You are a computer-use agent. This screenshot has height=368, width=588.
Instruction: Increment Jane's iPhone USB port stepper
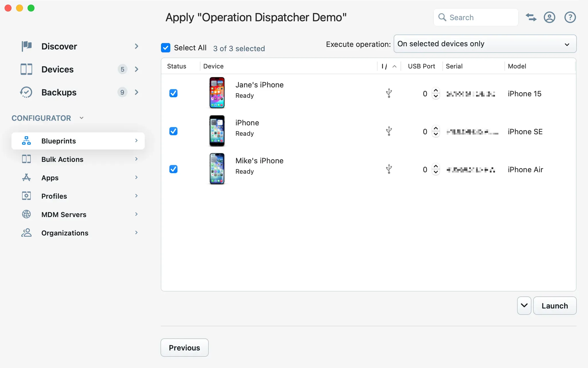coord(436,90)
